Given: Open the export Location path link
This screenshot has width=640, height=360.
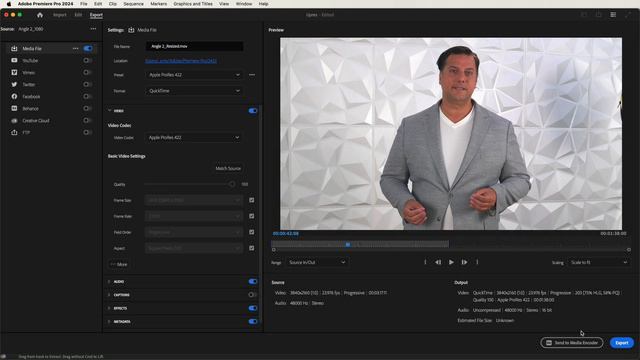Looking at the screenshot, I should [x=181, y=61].
